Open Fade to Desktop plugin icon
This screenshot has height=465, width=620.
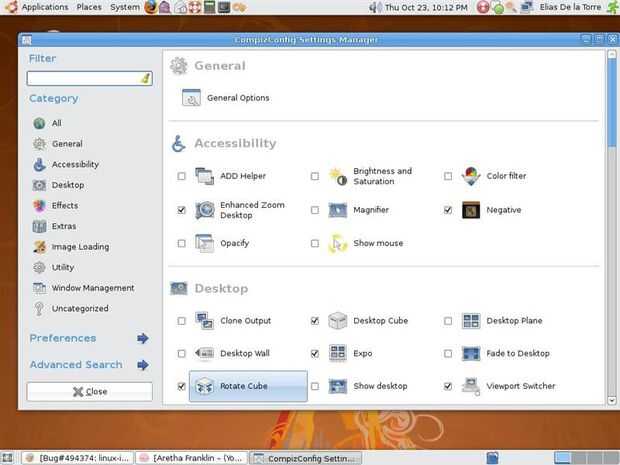click(x=471, y=353)
